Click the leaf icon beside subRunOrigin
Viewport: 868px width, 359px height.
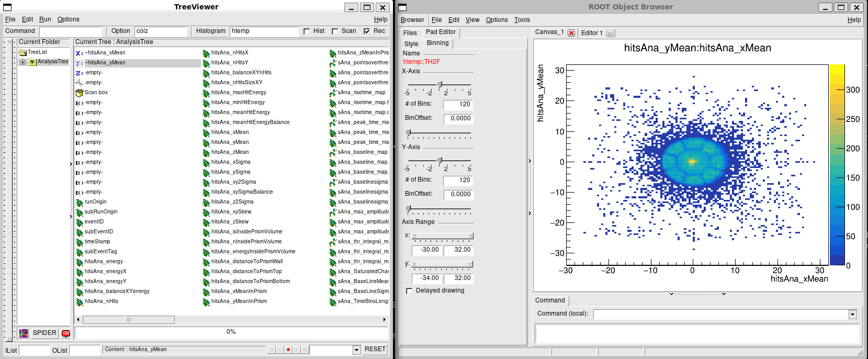coord(80,212)
